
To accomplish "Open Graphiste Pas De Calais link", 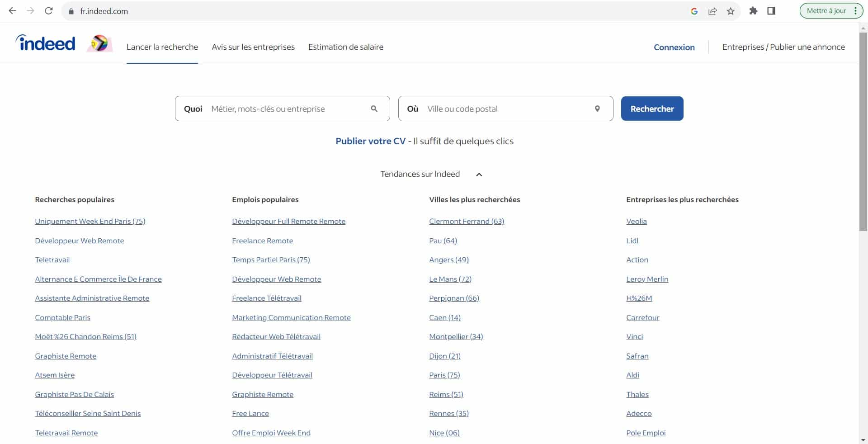I will [x=74, y=394].
